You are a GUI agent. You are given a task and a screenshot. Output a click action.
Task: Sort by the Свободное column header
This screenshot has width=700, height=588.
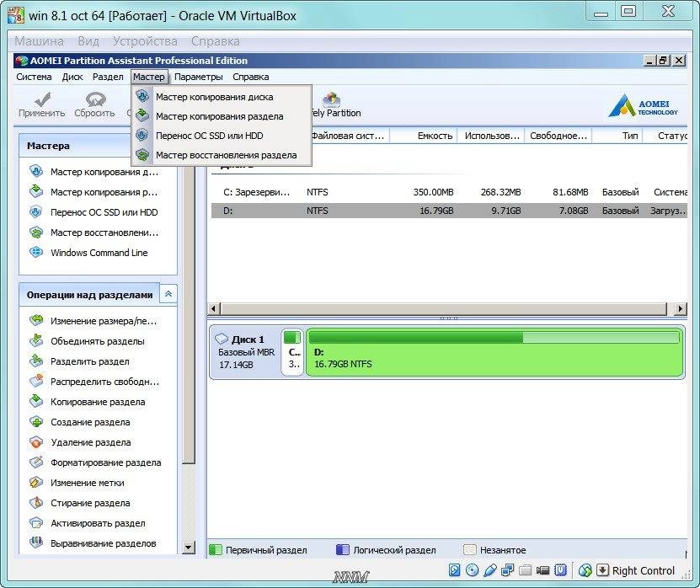[x=558, y=136]
